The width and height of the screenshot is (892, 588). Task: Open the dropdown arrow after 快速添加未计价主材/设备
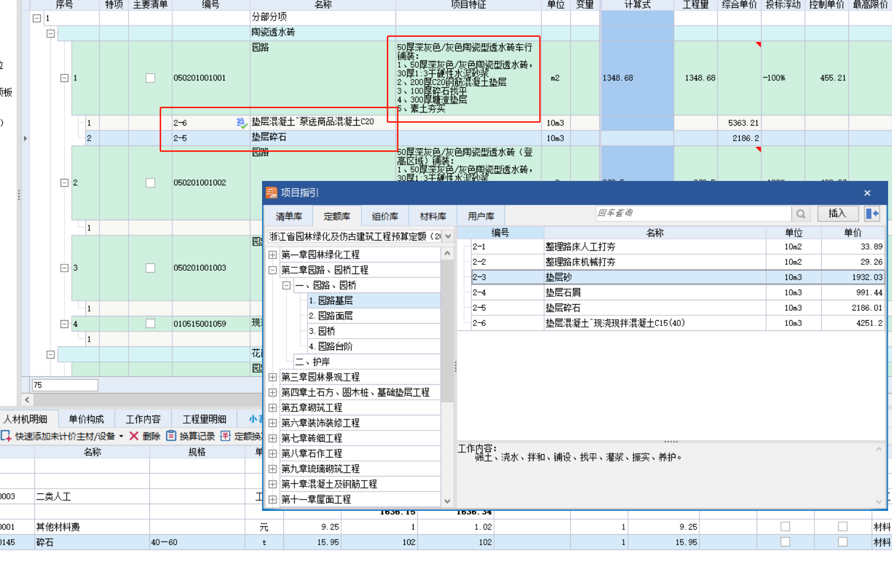coord(121,436)
